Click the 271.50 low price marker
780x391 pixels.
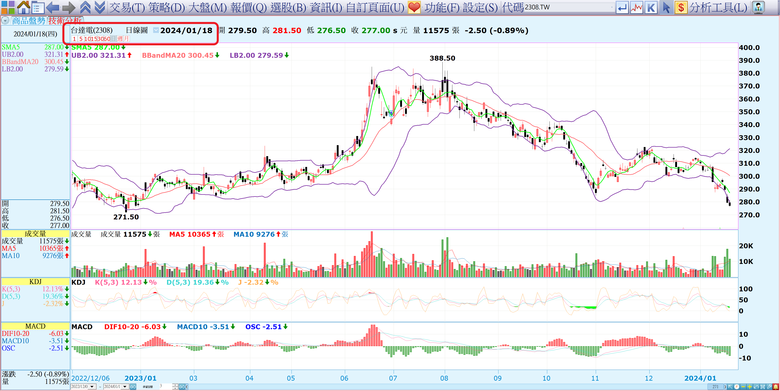[126, 217]
